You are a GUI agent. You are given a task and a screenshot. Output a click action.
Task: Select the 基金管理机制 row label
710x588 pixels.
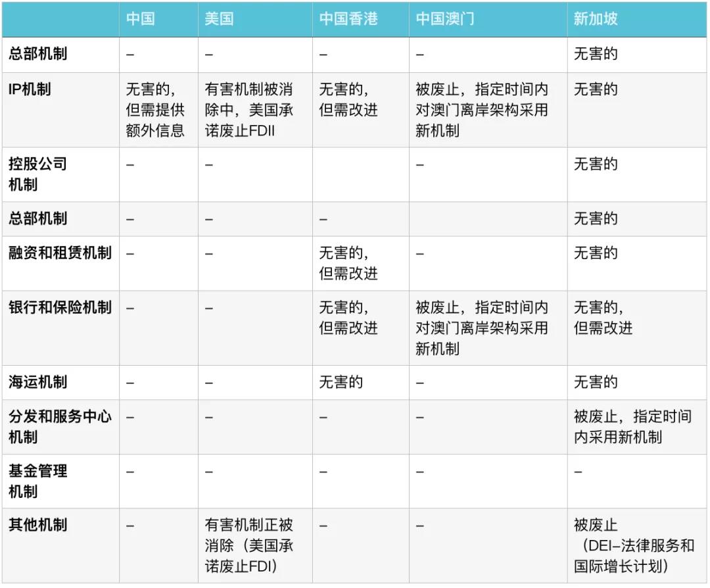tap(37, 481)
